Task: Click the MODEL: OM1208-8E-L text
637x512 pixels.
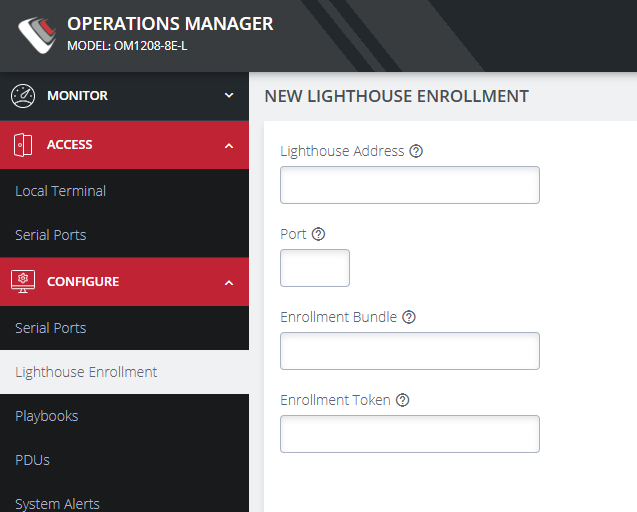Action: (127, 46)
